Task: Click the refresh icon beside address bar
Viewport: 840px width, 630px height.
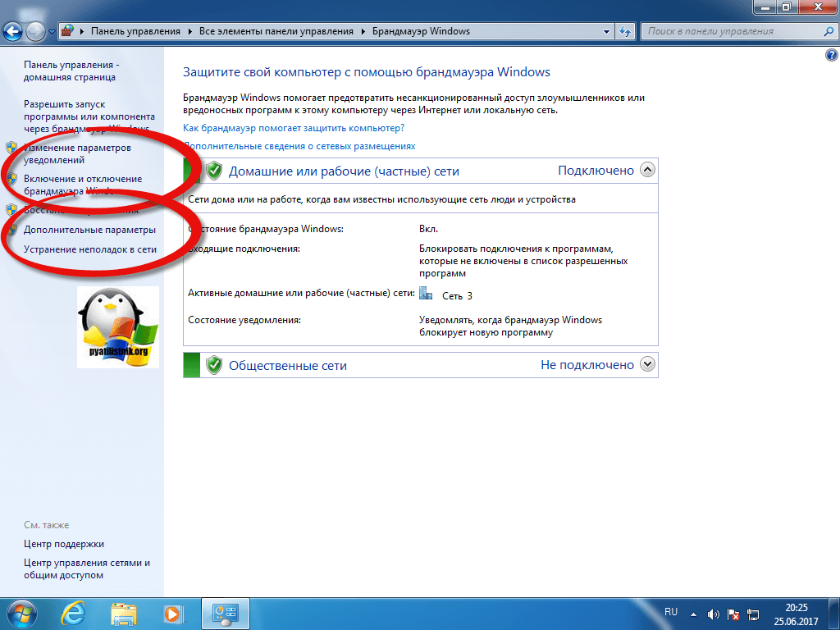Action: [625, 31]
